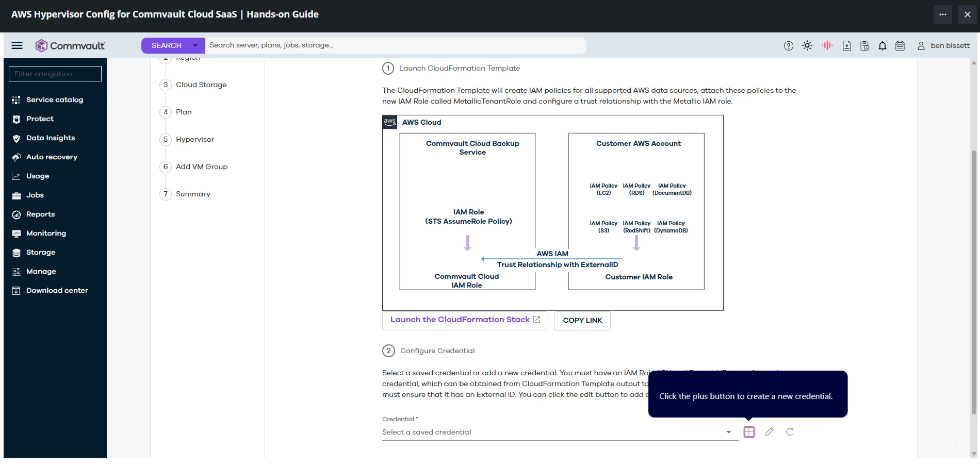Go to step 7 Summary
The height and width of the screenshot is (466, 980).
coord(186,194)
